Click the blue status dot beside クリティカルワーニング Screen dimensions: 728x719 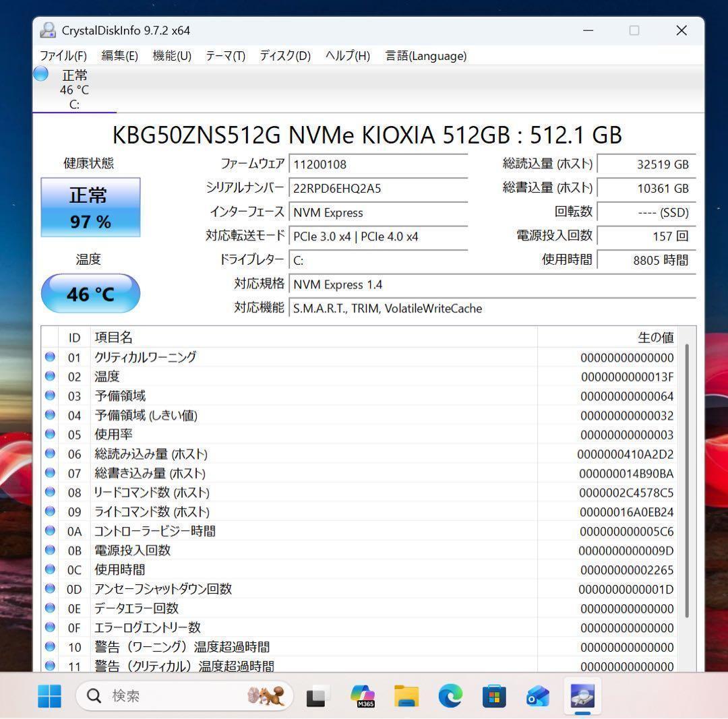point(51,357)
